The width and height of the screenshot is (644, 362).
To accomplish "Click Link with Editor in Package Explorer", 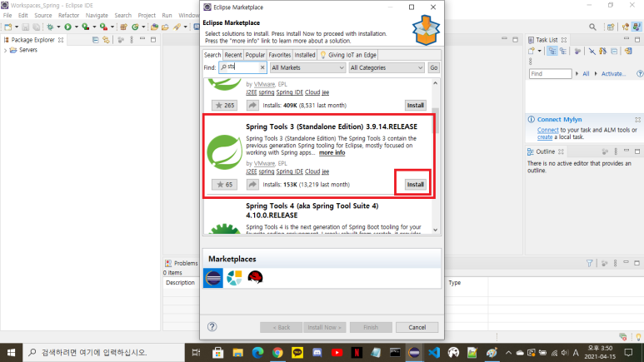I will [x=106, y=40].
